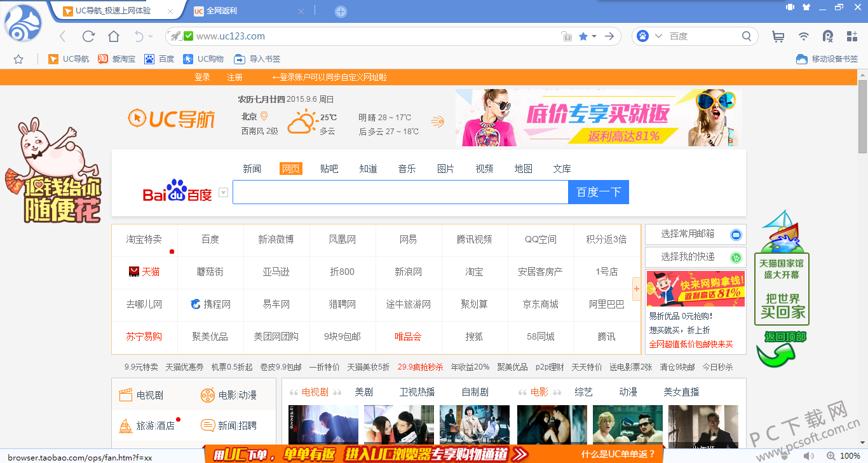Mute the page with the speaker icon
The height and width of the screenshot is (463, 868).
pyautogui.click(x=809, y=456)
